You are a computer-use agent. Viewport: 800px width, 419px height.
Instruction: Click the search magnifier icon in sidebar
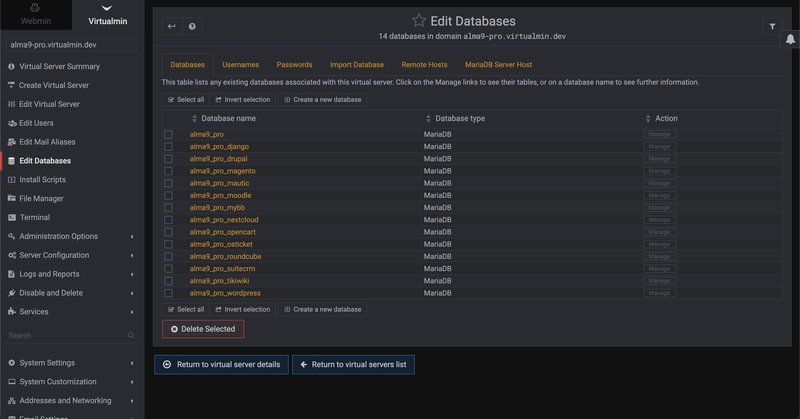[130, 336]
